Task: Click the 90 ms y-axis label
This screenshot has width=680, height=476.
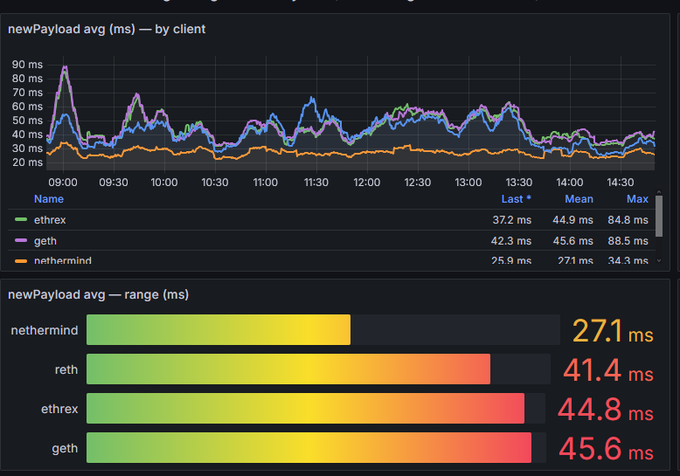Action: (x=27, y=65)
